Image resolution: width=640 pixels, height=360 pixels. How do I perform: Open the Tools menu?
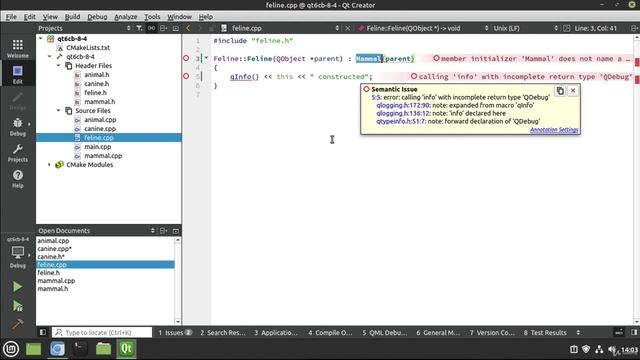click(x=152, y=17)
